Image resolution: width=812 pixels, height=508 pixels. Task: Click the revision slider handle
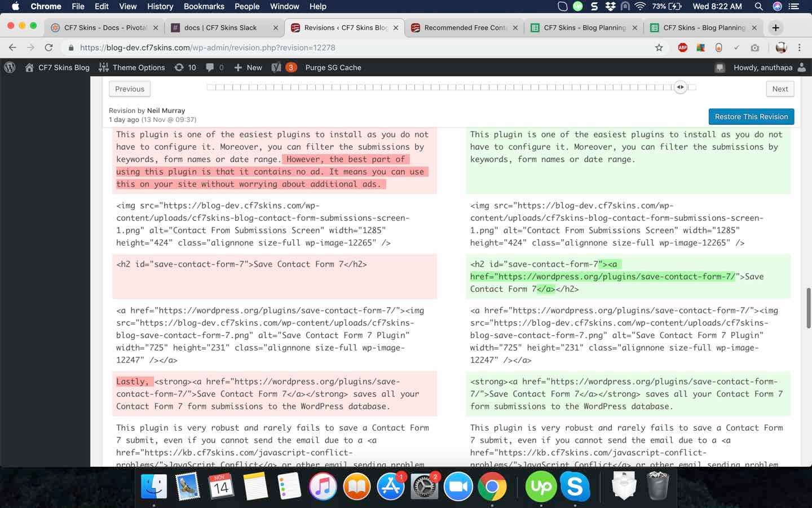(680, 87)
